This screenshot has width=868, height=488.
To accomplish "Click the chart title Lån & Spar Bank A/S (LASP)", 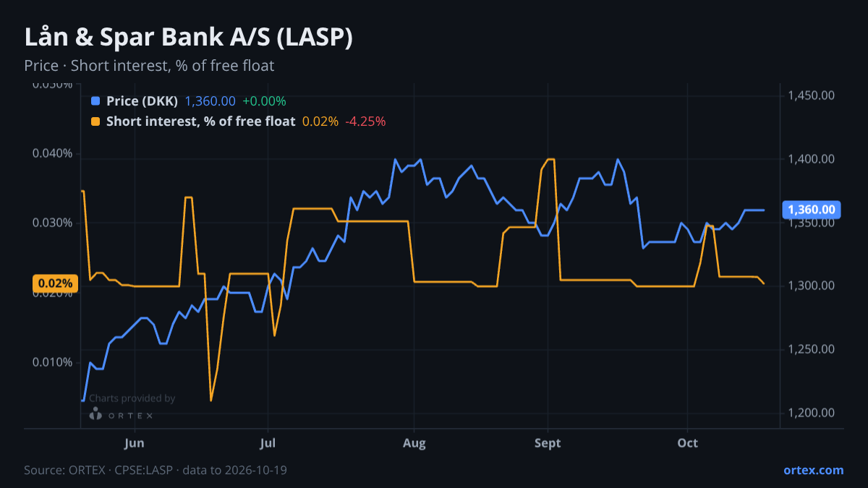I will click(x=188, y=37).
